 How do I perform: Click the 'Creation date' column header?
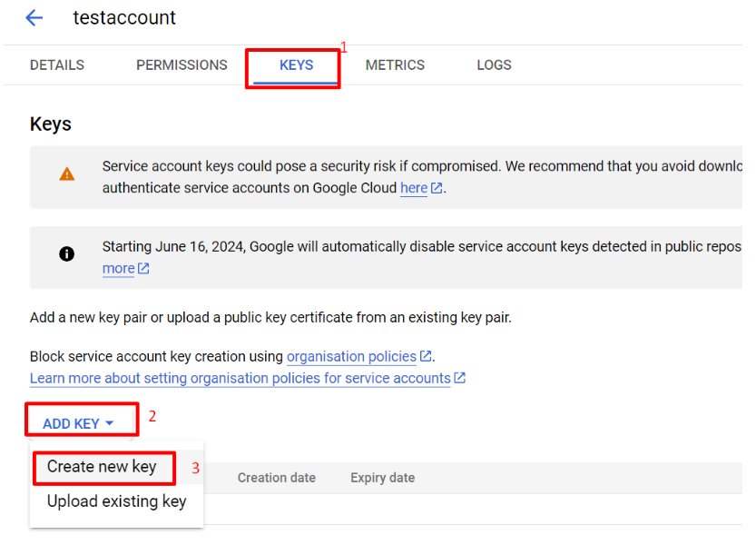pyautogui.click(x=277, y=478)
